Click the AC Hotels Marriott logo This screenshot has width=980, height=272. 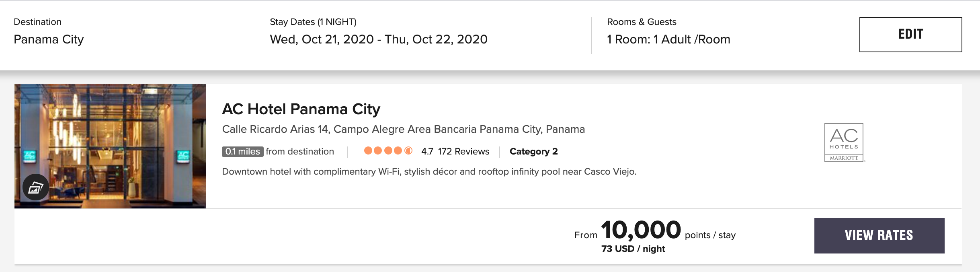coord(844,142)
